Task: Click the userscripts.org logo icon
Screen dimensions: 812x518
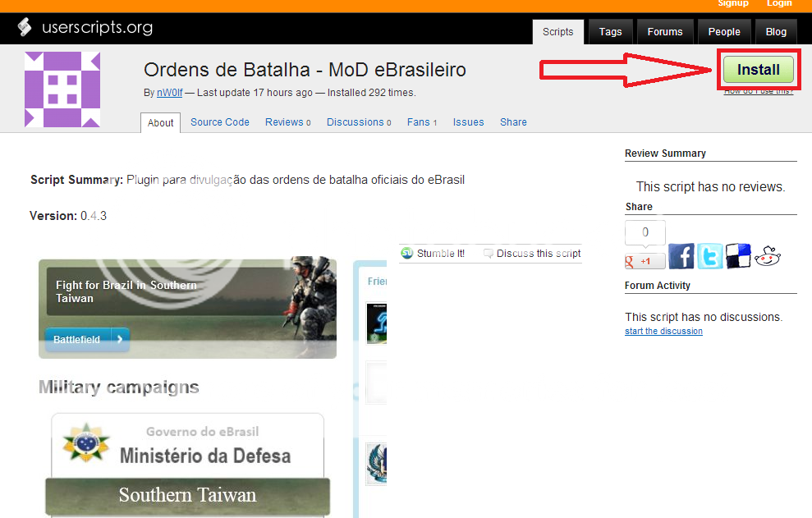Action: click(x=25, y=27)
